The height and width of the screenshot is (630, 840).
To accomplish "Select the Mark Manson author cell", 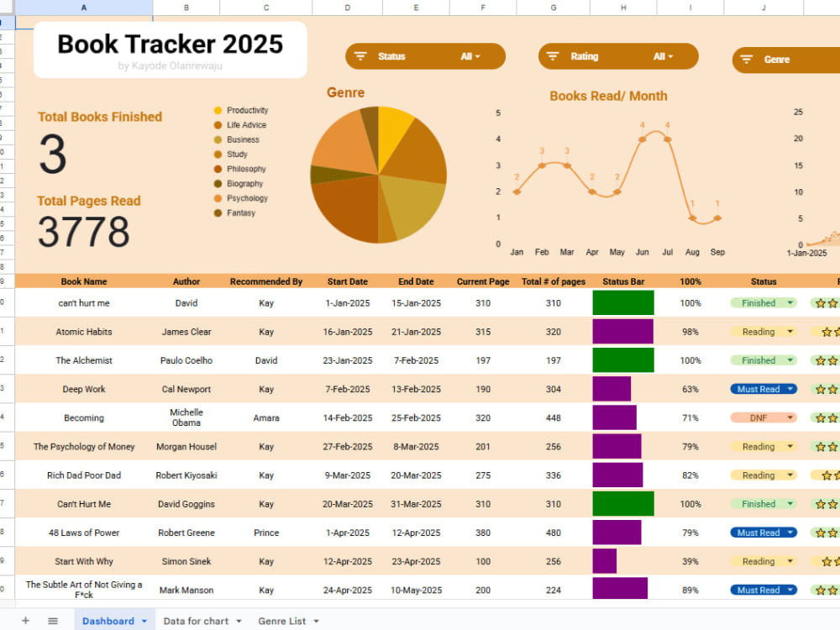I will pyautogui.click(x=186, y=590).
